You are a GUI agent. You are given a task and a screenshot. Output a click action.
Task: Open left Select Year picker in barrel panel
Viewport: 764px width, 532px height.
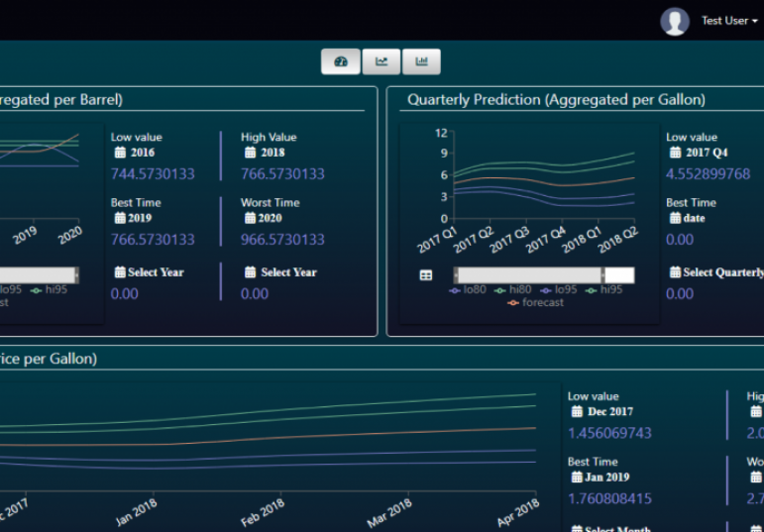(149, 272)
